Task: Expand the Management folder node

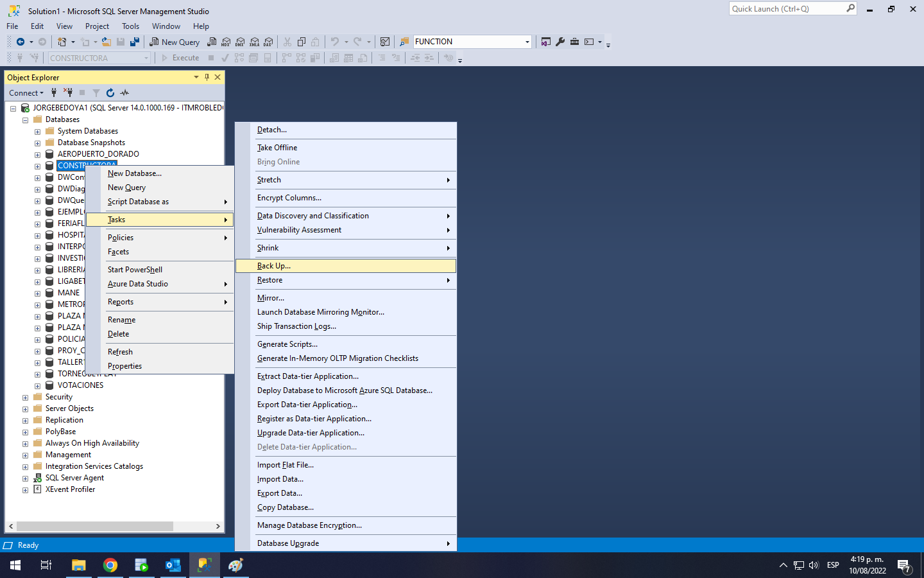Action: [25, 455]
